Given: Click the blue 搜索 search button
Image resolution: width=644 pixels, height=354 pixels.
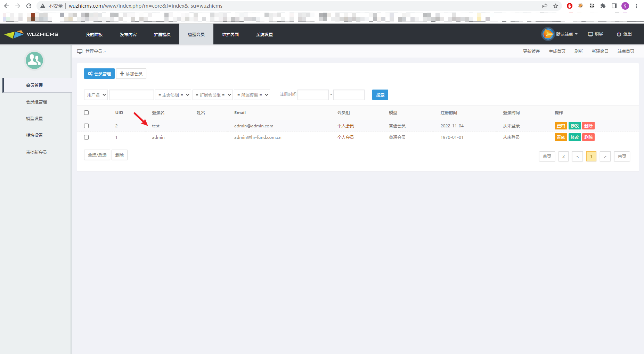Looking at the screenshot, I should tap(380, 95).
